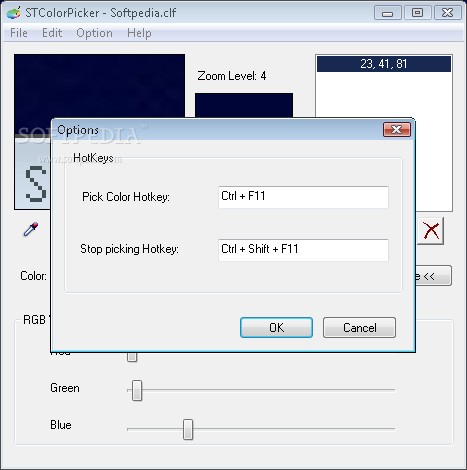Image resolution: width=467 pixels, height=470 pixels.
Task: Click the 'Color:' label
Action: (33, 276)
